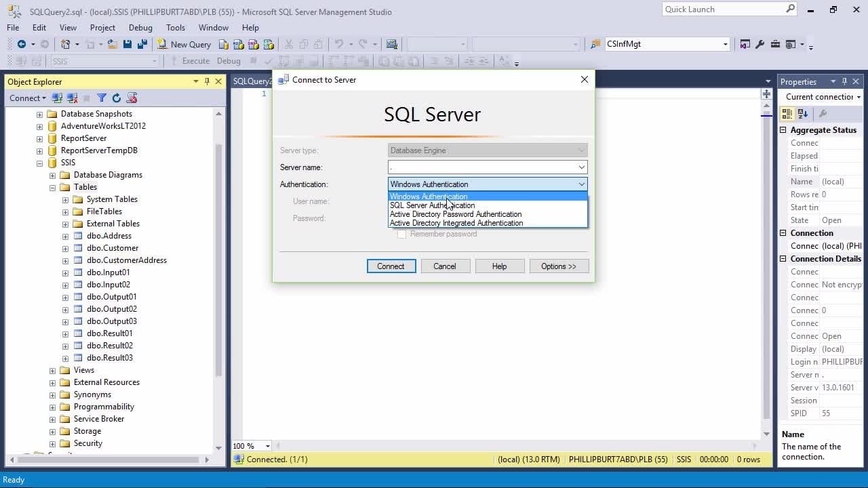Choose Active Directory Integrated Authentication
This screenshot has width=868, height=488.
(x=456, y=223)
